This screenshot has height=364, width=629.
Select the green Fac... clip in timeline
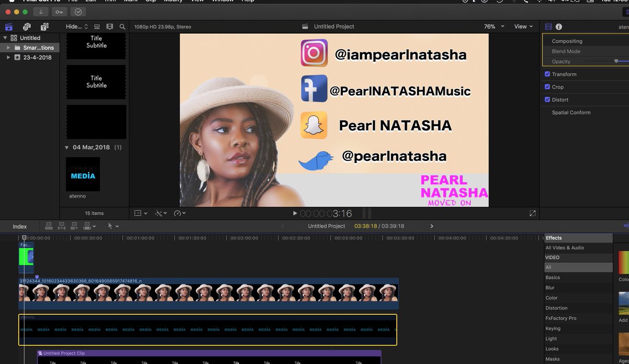click(x=26, y=257)
